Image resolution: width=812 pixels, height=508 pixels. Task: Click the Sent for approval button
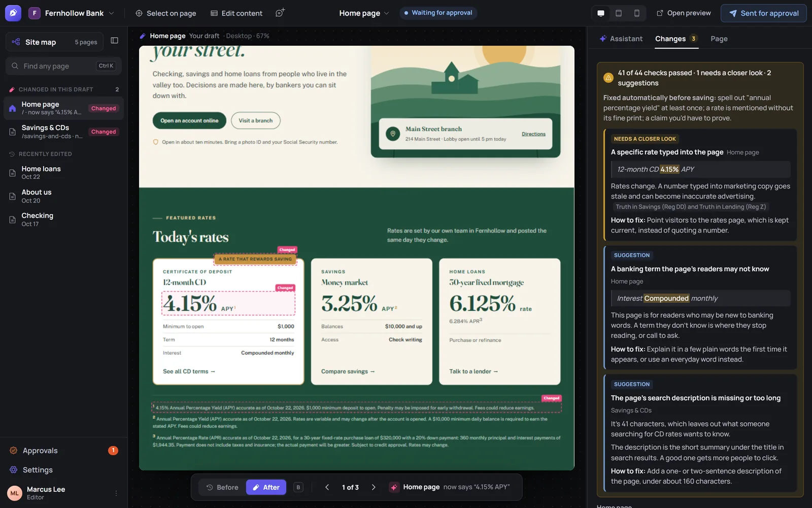click(x=763, y=13)
